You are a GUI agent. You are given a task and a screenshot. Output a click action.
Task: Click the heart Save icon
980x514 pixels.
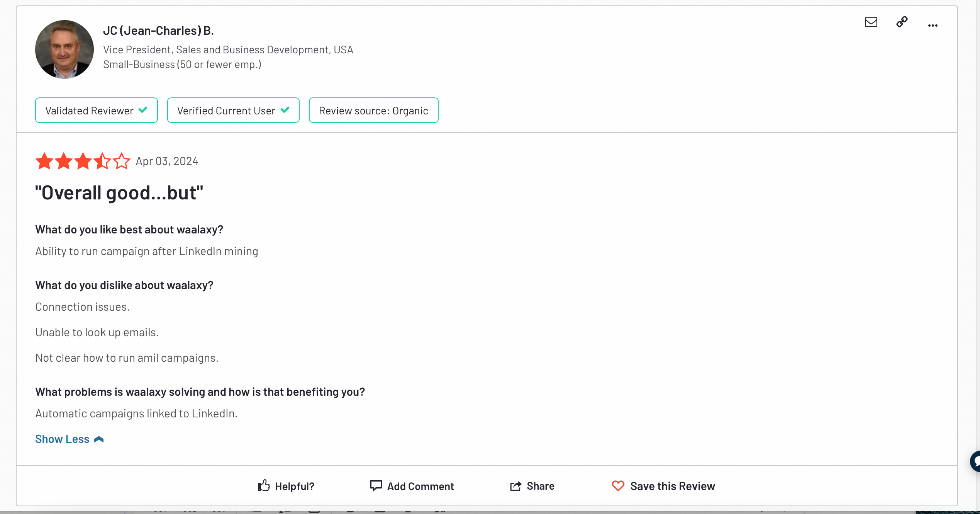point(618,486)
